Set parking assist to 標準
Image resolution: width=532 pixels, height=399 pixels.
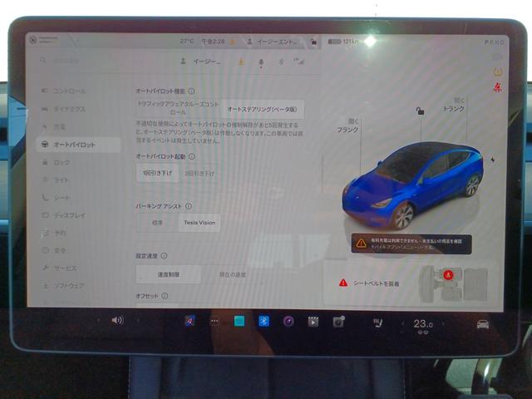tap(157, 223)
